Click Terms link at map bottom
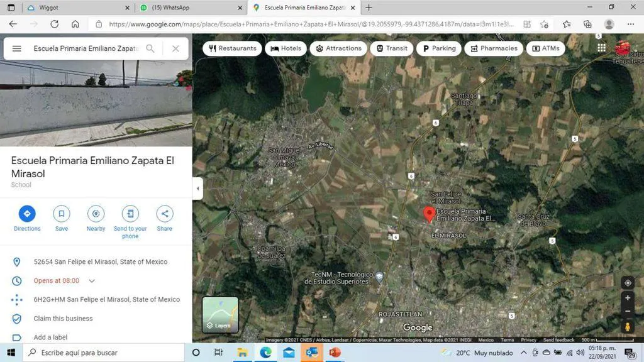 508,340
